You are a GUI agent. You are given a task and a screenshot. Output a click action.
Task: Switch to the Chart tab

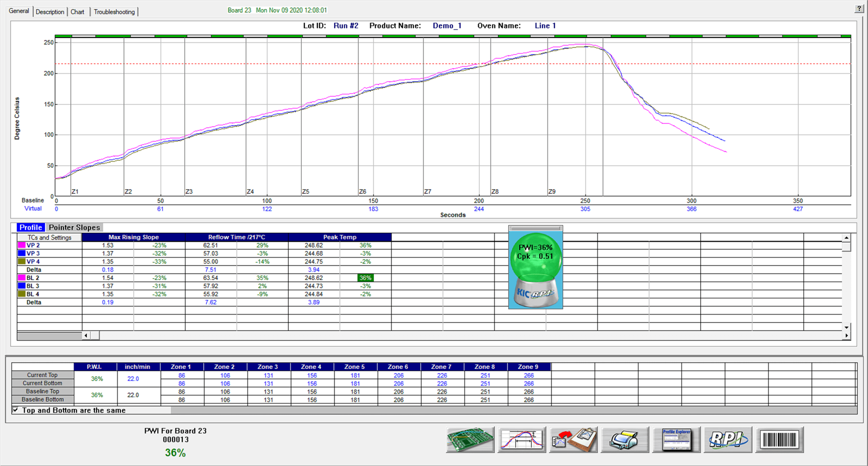coord(77,12)
